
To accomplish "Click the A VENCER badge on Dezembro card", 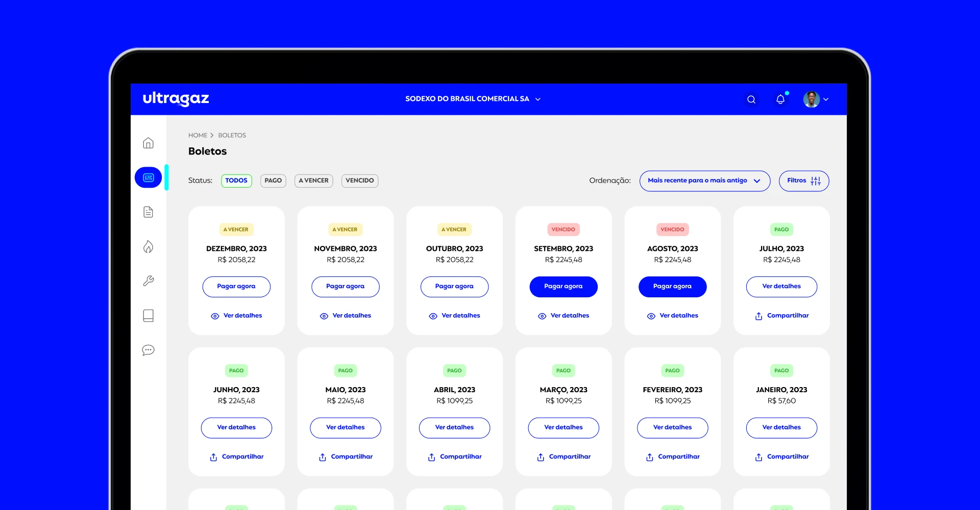I will tap(236, 229).
